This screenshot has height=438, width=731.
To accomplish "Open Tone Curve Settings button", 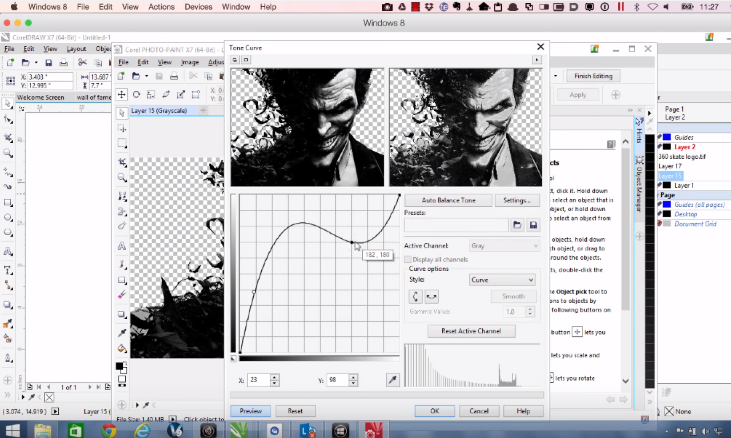I will [x=517, y=200].
